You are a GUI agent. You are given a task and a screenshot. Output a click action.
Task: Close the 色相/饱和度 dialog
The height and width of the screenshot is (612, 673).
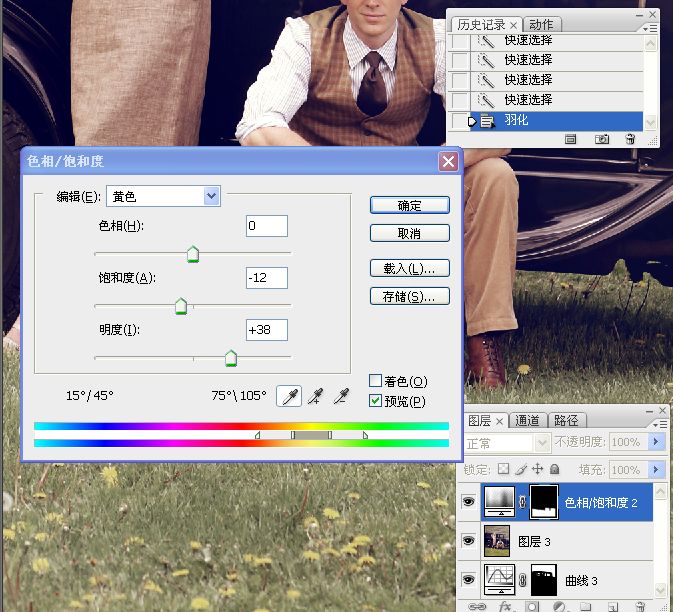tap(448, 162)
